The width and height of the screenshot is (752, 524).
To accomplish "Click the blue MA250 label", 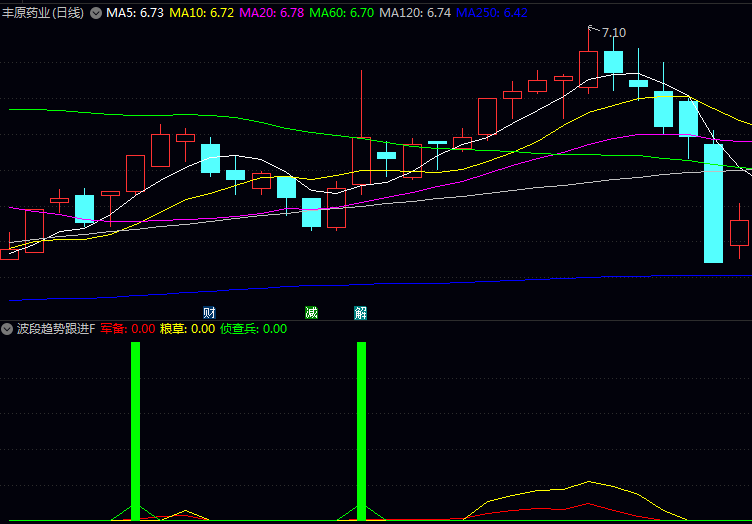I will pos(492,13).
